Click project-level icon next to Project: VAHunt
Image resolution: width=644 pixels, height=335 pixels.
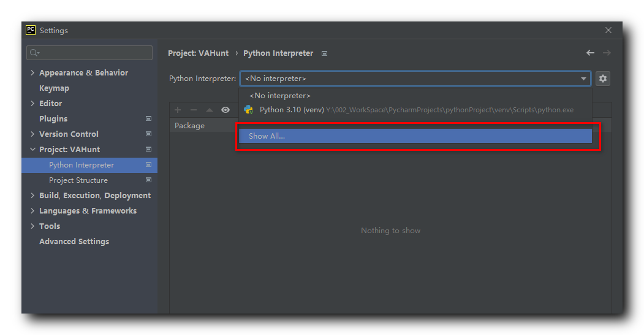(x=149, y=149)
